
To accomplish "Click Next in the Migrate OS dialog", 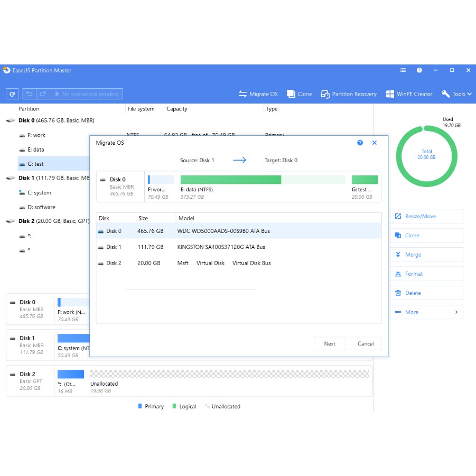I will click(x=330, y=343).
